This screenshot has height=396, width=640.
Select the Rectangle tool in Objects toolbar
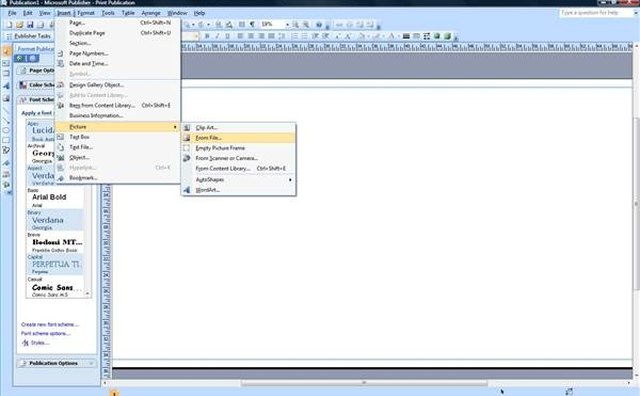click(x=6, y=140)
